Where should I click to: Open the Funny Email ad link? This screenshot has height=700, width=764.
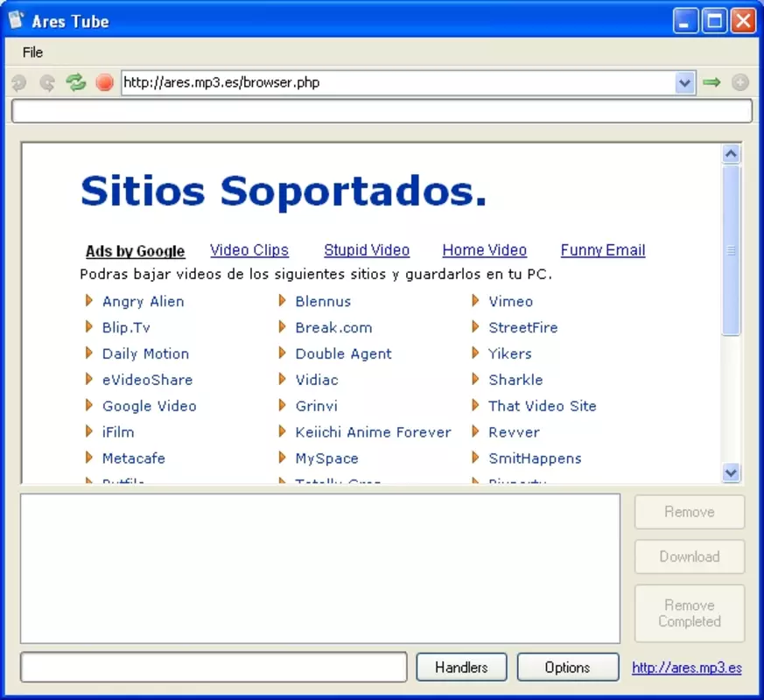click(x=603, y=250)
